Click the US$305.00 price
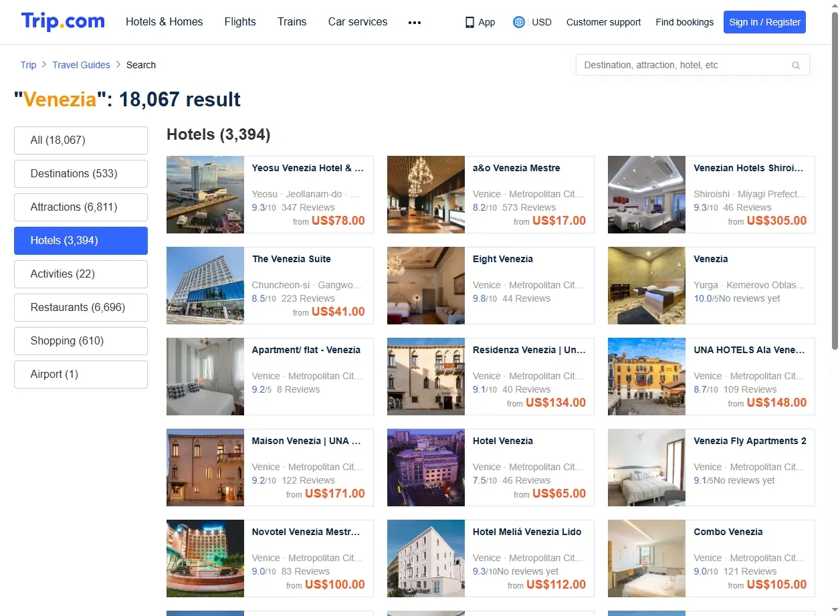Image resolution: width=840 pixels, height=616 pixels. pos(776,221)
